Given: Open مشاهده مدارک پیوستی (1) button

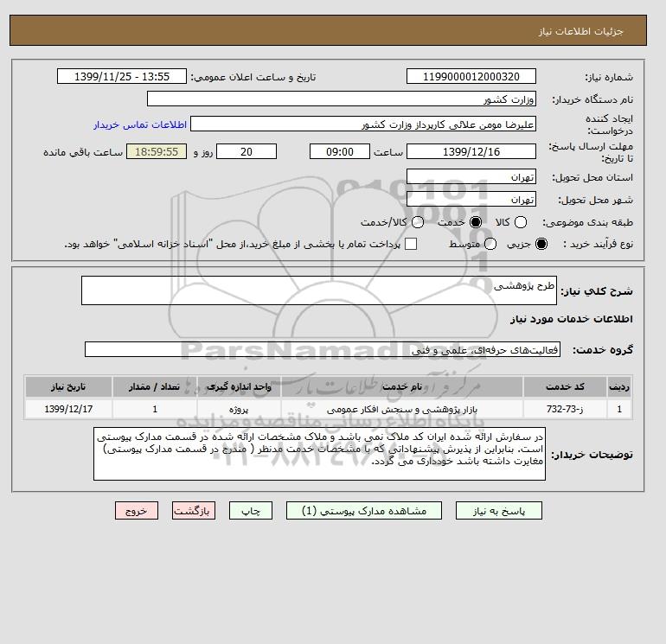Looking at the screenshot, I should [364, 511].
